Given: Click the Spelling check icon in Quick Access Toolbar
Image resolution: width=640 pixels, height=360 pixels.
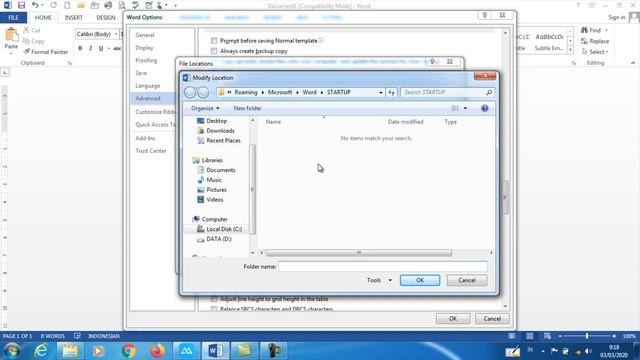Looking at the screenshot, I should [x=135, y=5].
